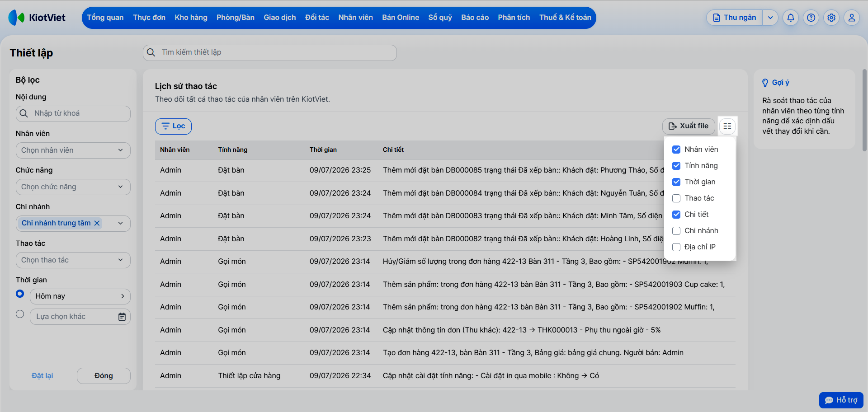Image resolution: width=868 pixels, height=412 pixels.
Task: Toggle the Thời gian column checkbox
Action: click(676, 182)
